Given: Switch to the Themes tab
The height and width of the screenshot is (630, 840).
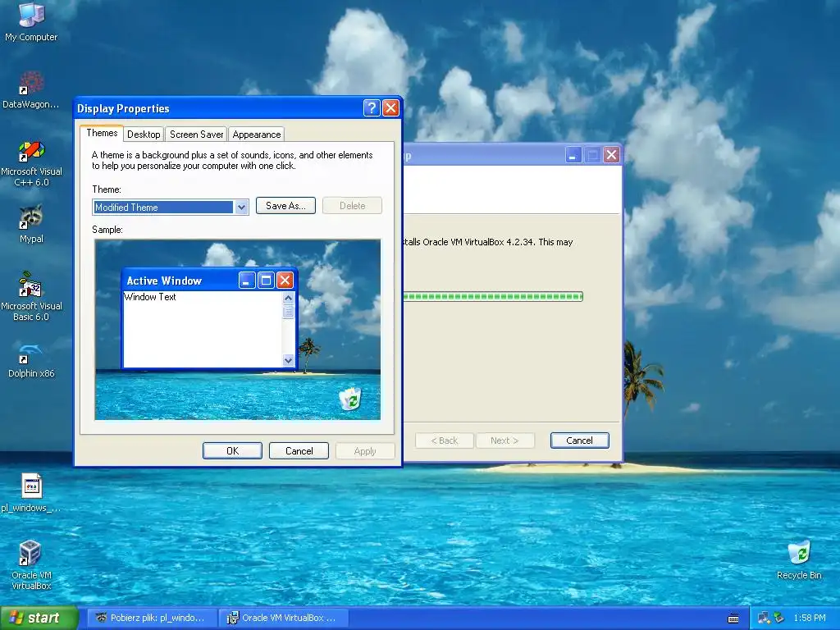Looking at the screenshot, I should [x=102, y=133].
